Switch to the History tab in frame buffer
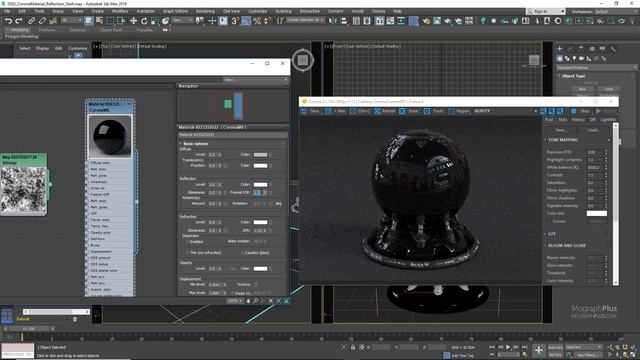 [x=578, y=120]
